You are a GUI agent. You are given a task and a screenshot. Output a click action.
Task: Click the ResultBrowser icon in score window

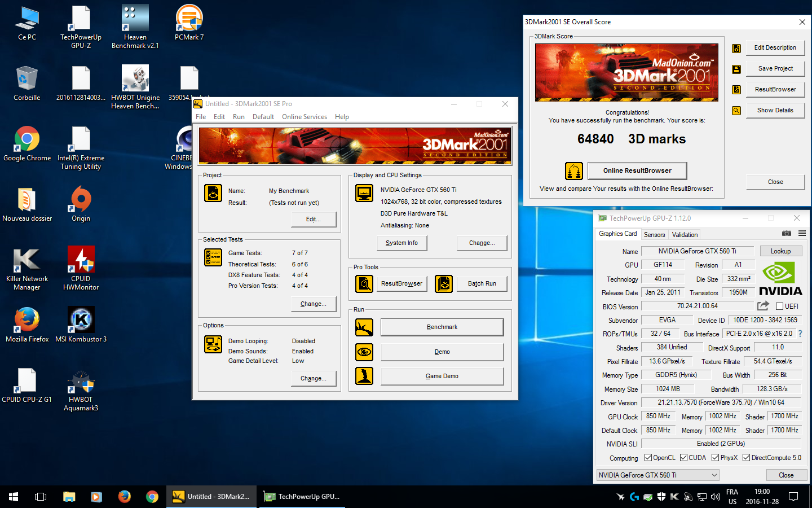pyautogui.click(x=736, y=90)
